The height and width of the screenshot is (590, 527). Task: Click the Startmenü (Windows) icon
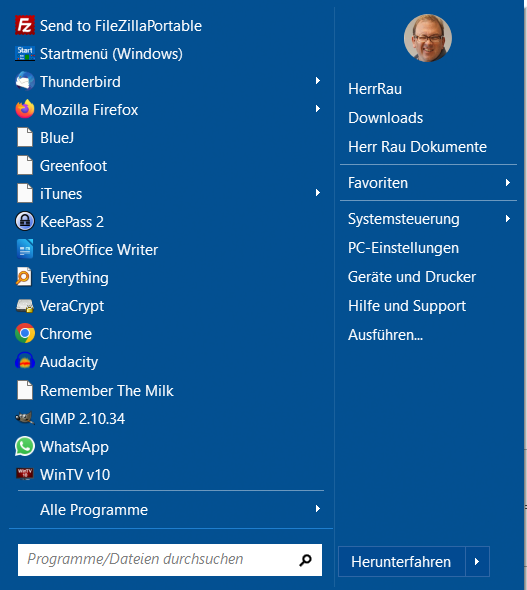click(25, 53)
